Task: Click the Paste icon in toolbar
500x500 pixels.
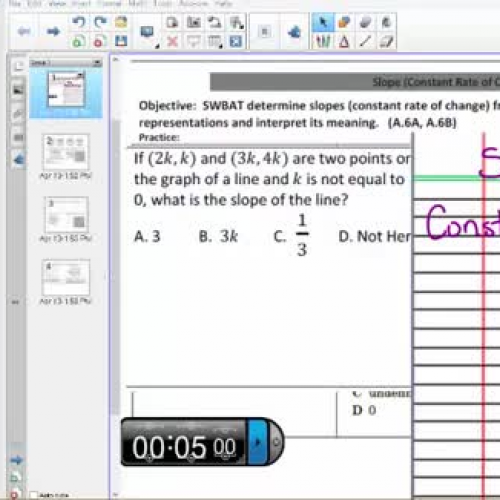Action: [172, 23]
